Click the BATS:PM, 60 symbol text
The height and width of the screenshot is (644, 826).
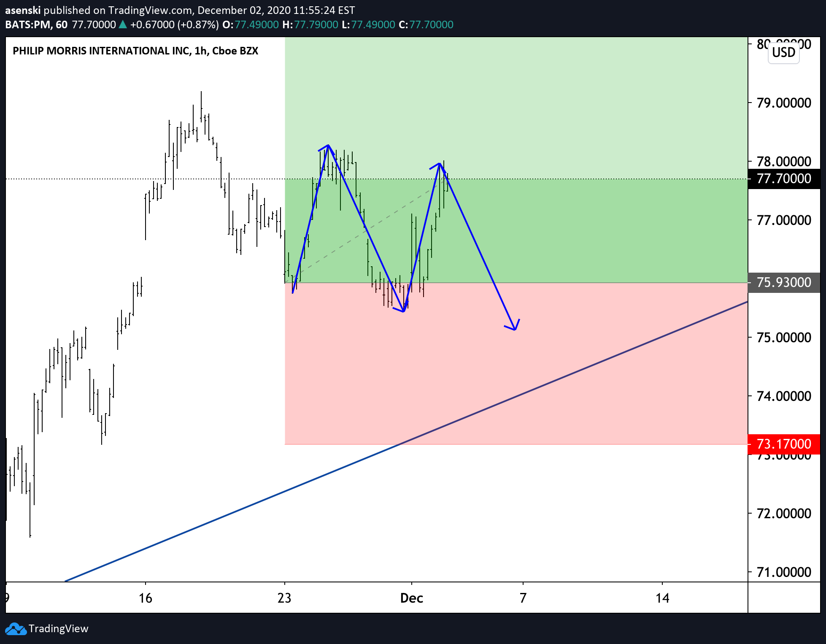pyautogui.click(x=36, y=24)
